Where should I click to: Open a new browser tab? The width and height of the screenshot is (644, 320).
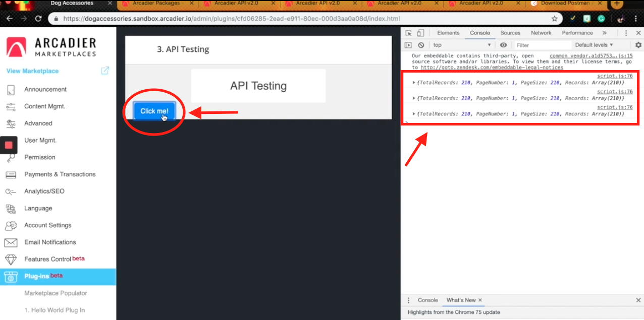pyautogui.click(x=617, y=4)
